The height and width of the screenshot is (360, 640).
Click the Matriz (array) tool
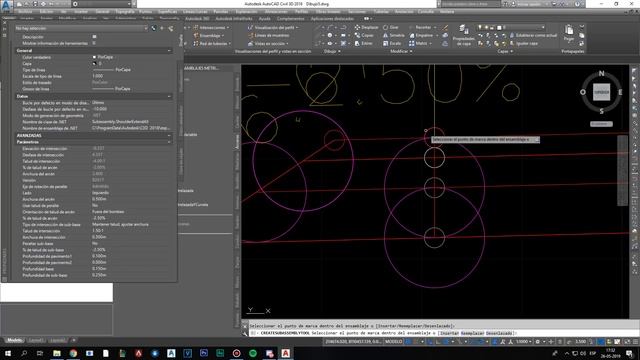pos(418,43)
